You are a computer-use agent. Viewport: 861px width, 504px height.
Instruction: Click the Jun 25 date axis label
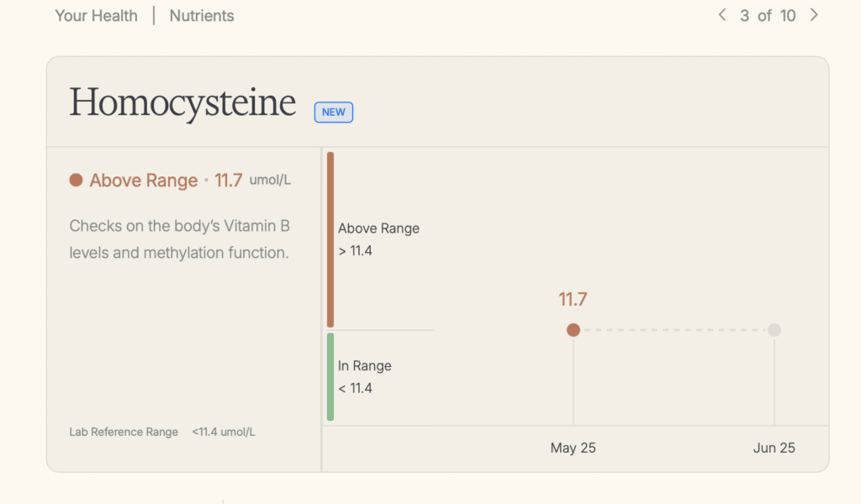(x=774, y=448)
